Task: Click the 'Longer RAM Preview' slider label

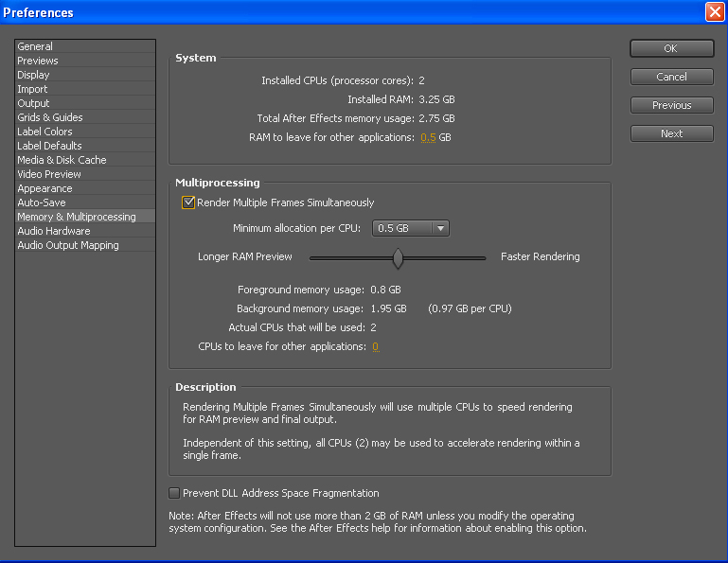Action: click(x=244, y=256)
